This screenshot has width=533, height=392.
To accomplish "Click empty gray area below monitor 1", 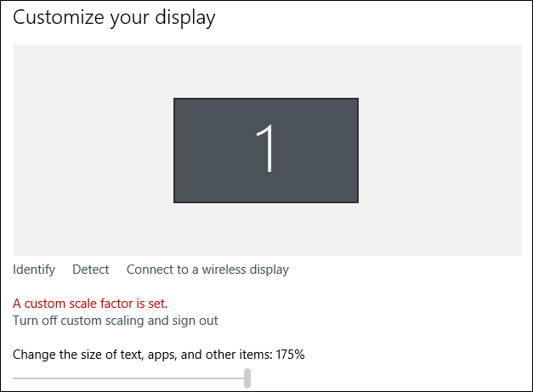I will click(x=266, y=229).
